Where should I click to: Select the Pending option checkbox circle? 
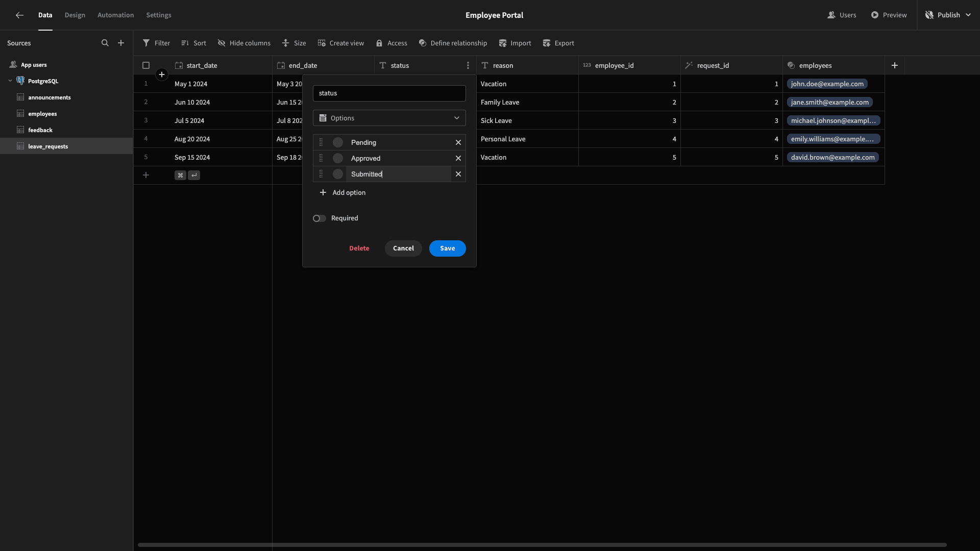coord(337,142)
